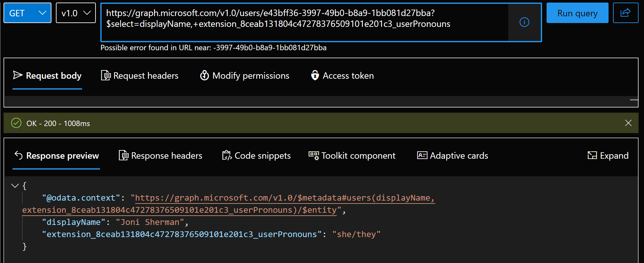Click the Response preview undo-arrow icon
644x263 pixels.
point(19,155)
